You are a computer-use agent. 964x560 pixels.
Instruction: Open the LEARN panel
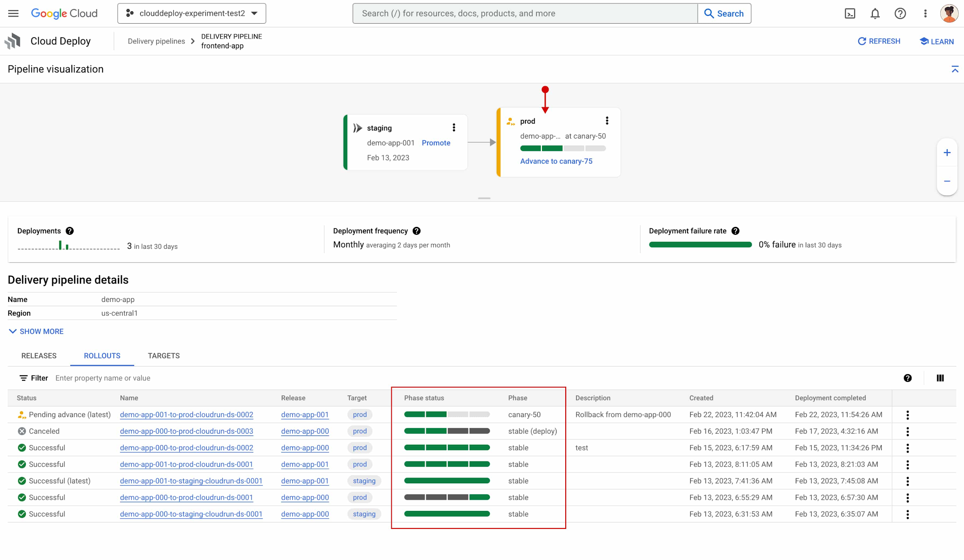(x=937, y=41)
